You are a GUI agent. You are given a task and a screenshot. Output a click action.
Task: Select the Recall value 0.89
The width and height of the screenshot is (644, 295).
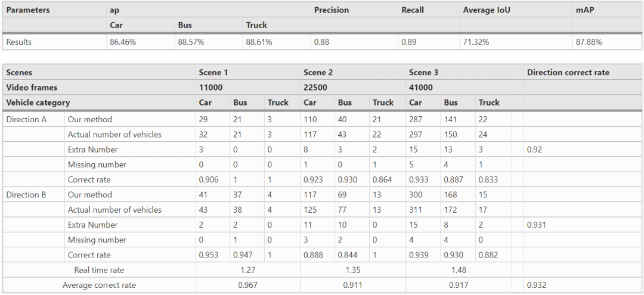point(408,42)
